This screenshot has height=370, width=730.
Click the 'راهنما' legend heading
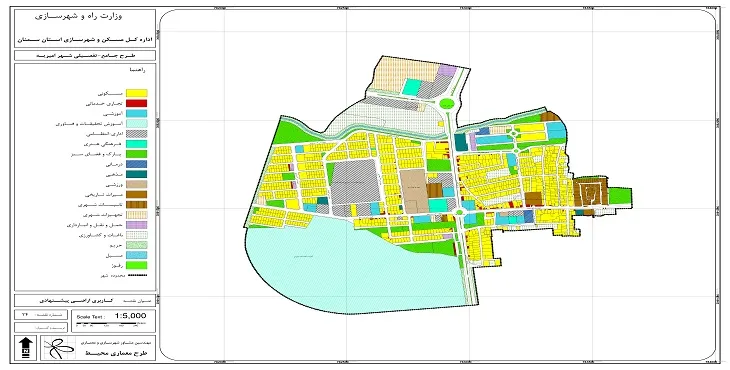[x=137, y=70]
